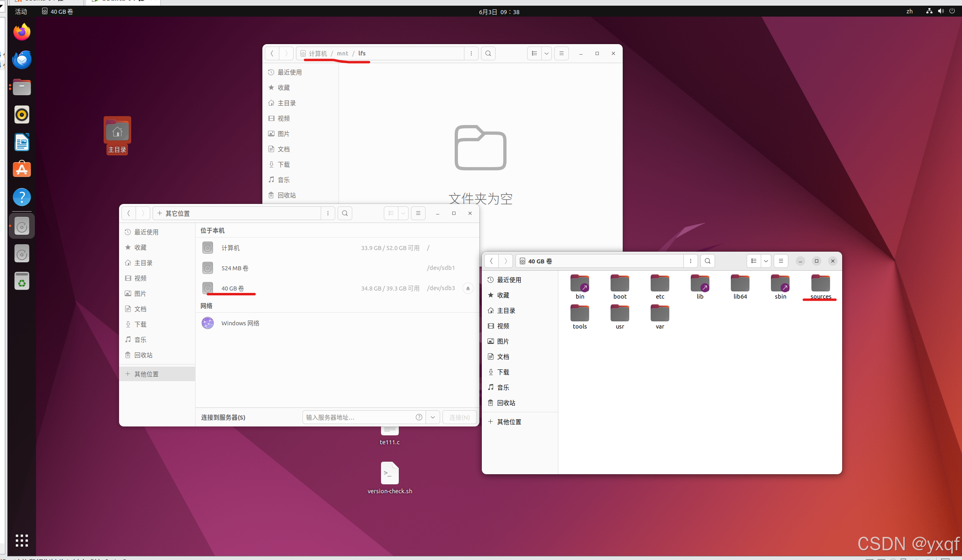Click the 连接(N) button

pos(459,417)
